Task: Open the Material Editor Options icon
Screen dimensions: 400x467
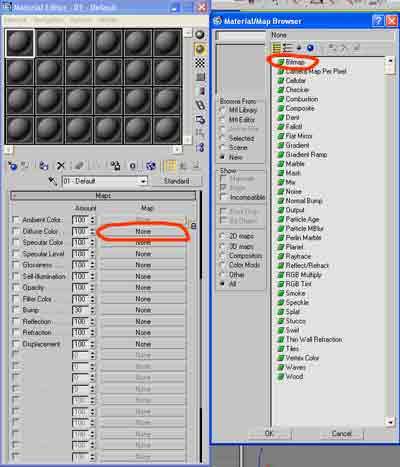Action: [x=200, y=119]
